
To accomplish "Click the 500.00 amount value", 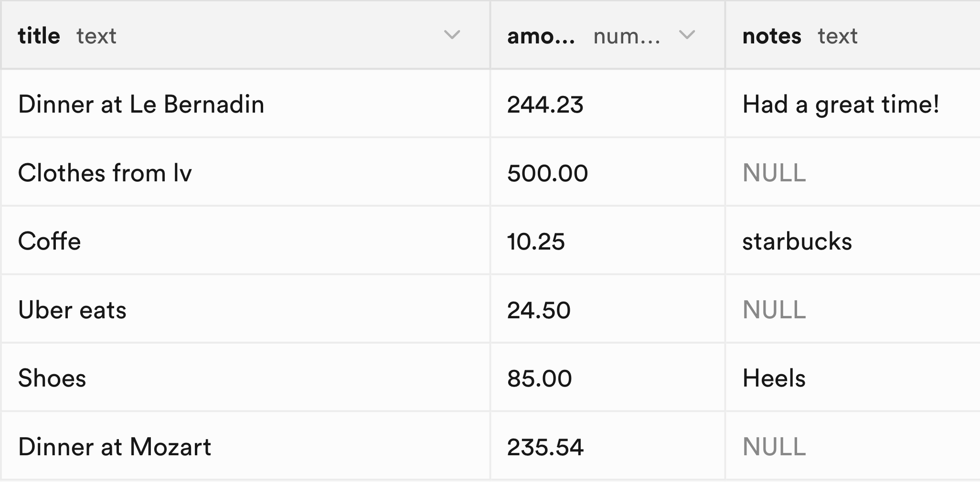I will point(547,173).
